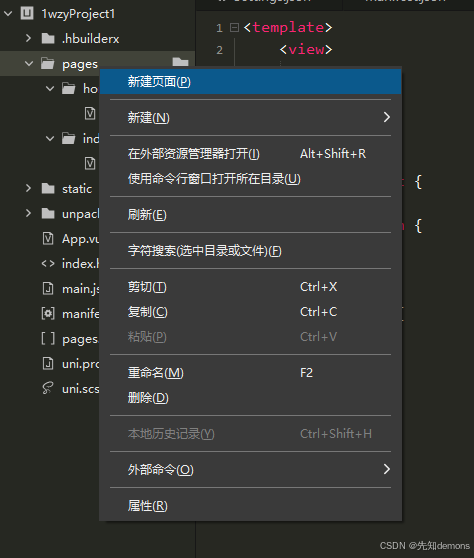This screenshot has width=474, height=558.
Task: Click the vue file icon under ho folder
Action: tap(90, 114)
